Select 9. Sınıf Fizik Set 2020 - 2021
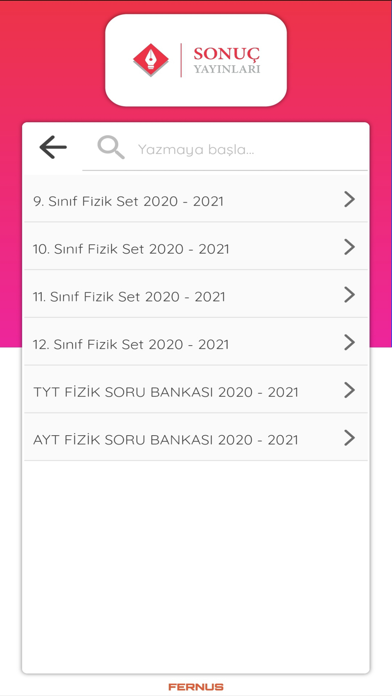 coord(196,199)
